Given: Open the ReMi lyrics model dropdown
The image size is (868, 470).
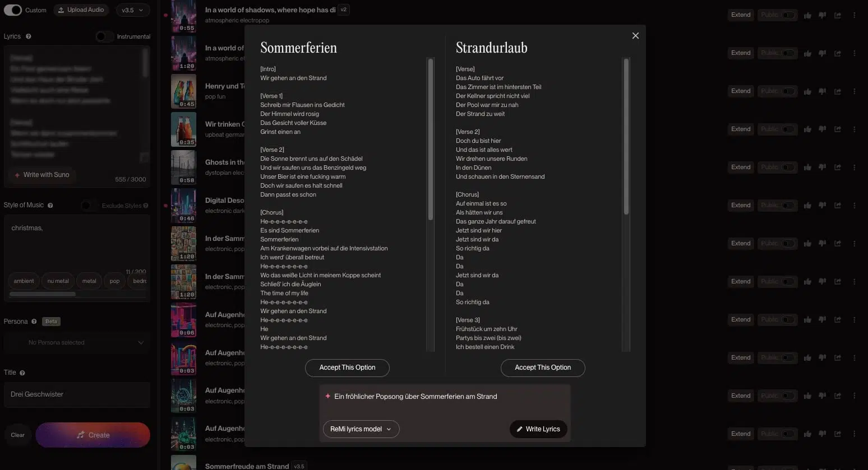Looking at the screenshot, I should tap(361, 429).
